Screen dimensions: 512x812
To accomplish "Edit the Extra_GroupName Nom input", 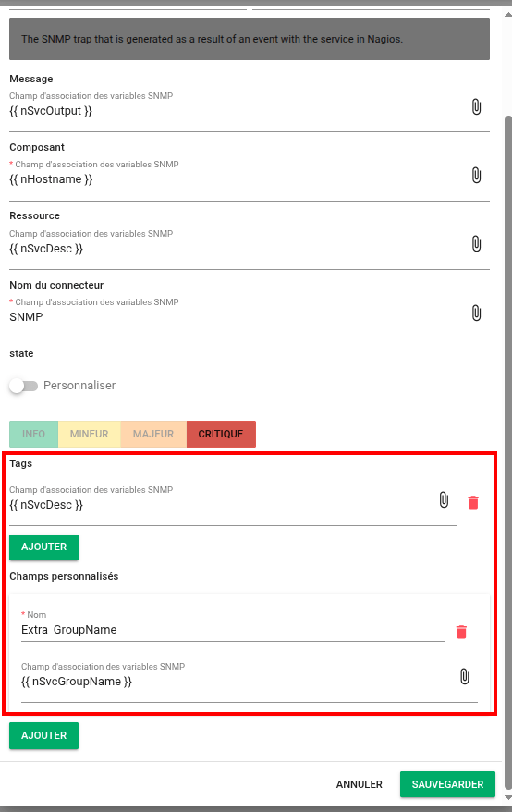I will (233, 630).
